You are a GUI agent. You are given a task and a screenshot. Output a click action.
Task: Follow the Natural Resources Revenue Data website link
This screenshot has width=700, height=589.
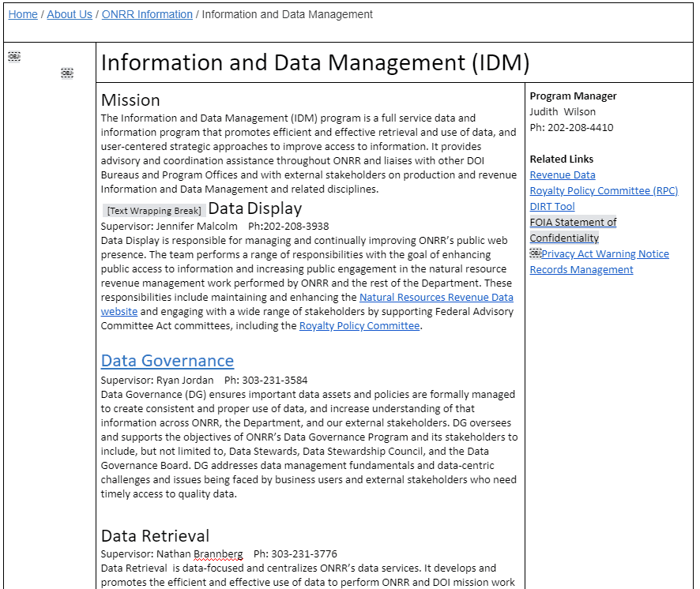click(x=436, y=297)
